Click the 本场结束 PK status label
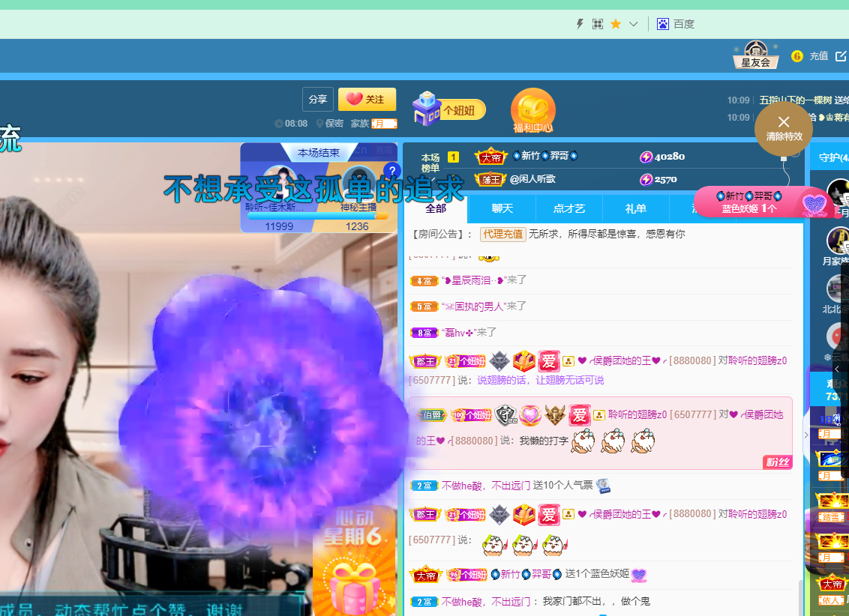The height and width of the screenshot is (616, 849). 318,153
